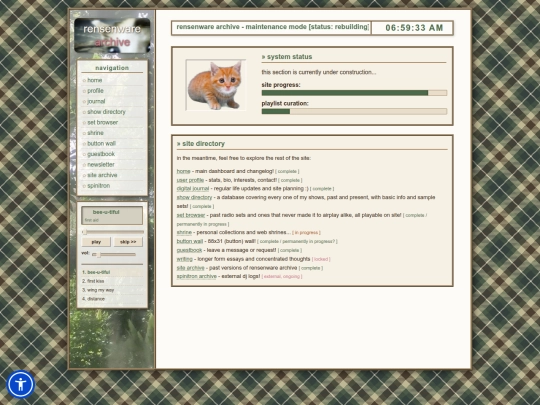The width and height of the screenshot is (540, 405).
Task: Select show directory in navigation
Action: [x=106, y=112]
